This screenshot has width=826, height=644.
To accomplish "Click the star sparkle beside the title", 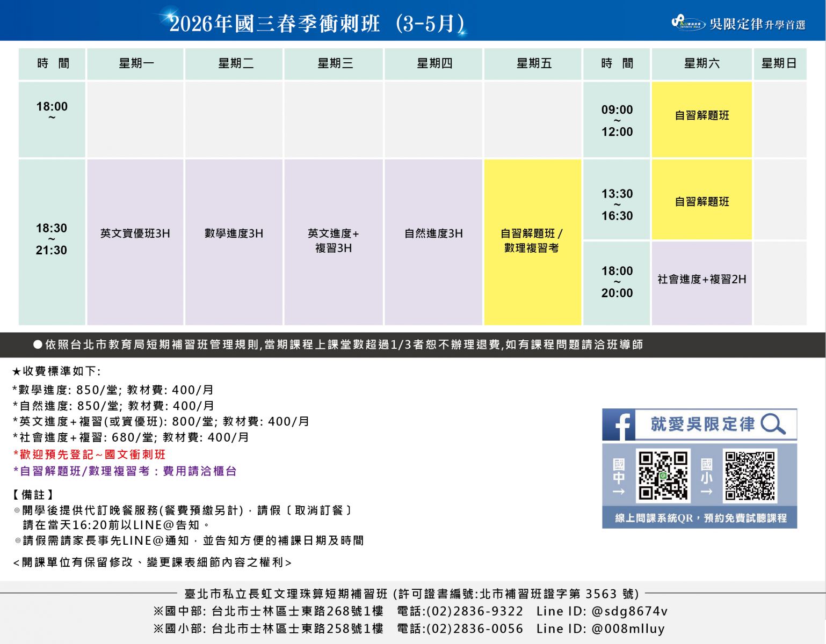I will tap(172, 14).
